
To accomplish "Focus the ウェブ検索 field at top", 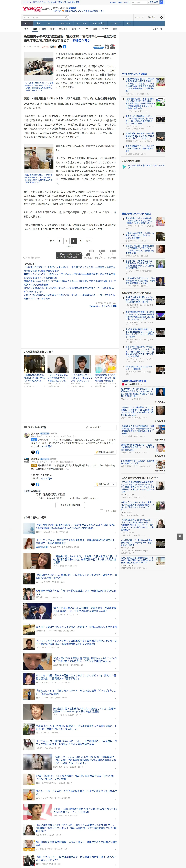I will pyautogui.click(x=139, y=2).
